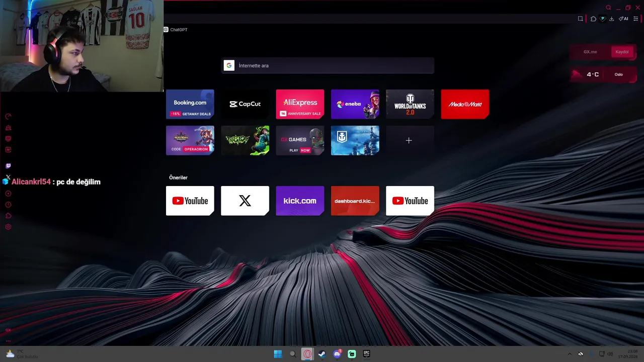
Task: Open the downloads arrow icon
Action: tap(611, 19)
